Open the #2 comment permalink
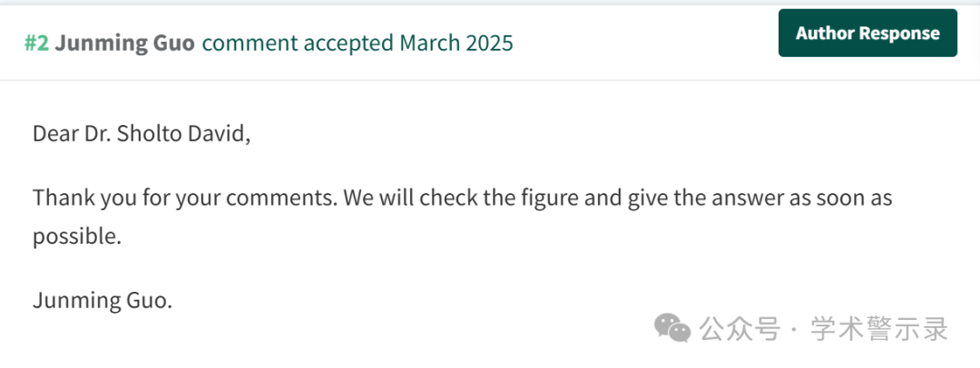 click(36, 44)
